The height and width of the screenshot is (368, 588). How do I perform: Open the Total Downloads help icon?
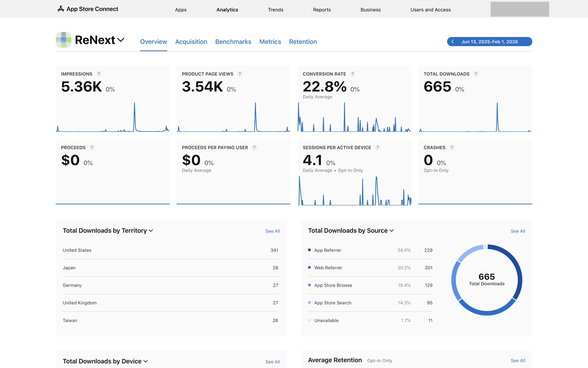tap(476, 74)
